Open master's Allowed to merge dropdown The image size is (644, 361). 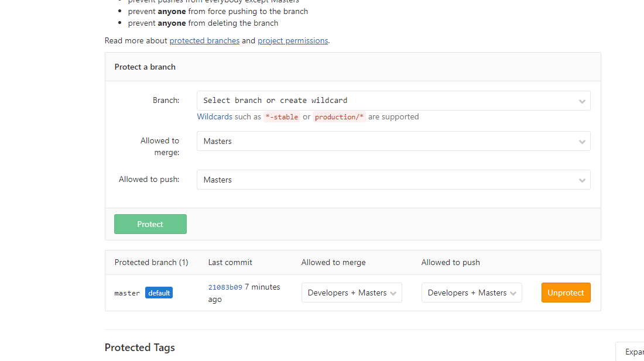coord(351,293)
